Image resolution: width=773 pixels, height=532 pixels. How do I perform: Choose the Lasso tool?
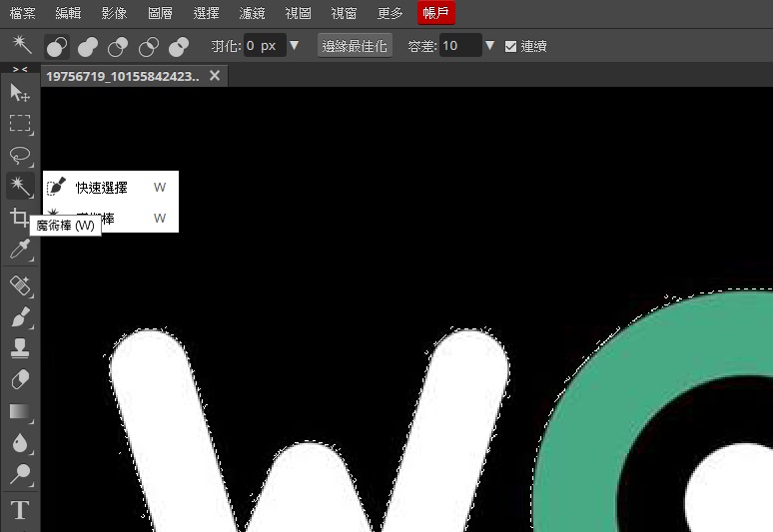[x=19, y=155]
